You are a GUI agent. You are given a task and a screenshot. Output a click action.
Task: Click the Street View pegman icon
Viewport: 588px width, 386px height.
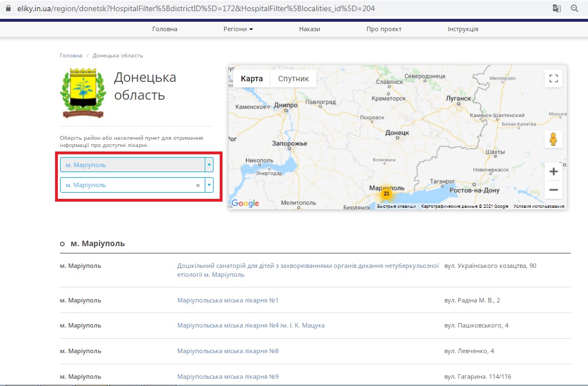553,139
